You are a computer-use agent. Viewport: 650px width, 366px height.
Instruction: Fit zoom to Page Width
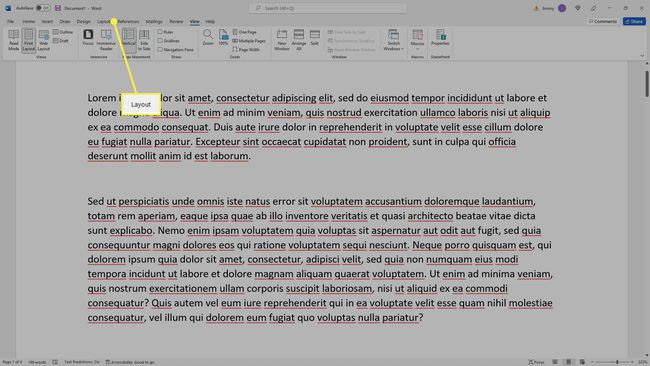(x=246, y=49)
